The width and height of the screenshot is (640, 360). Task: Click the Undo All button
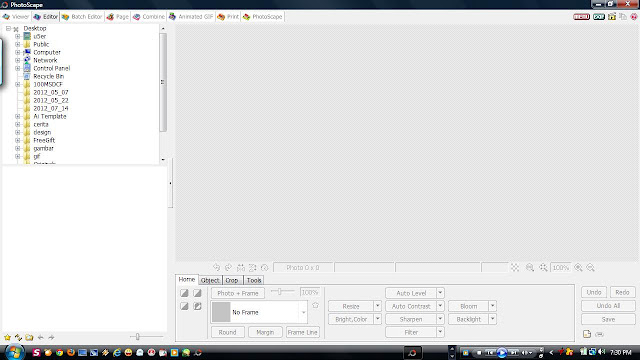[608, 306]
